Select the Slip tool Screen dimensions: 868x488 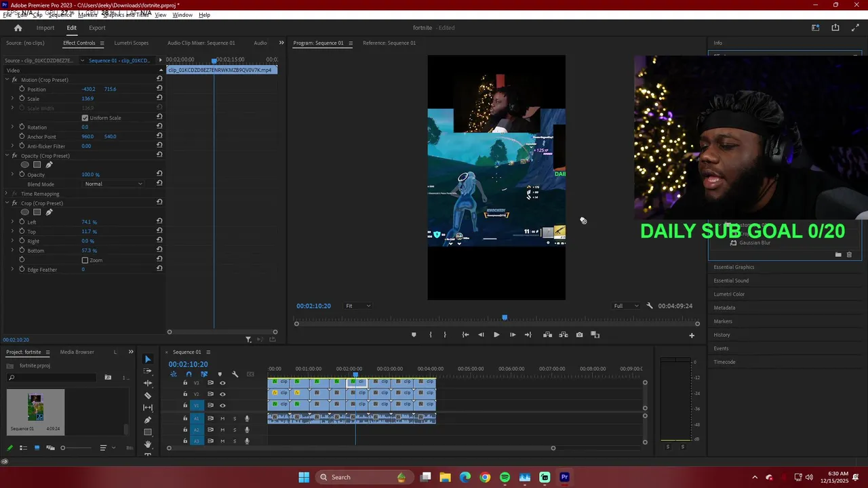pos(148,407)
